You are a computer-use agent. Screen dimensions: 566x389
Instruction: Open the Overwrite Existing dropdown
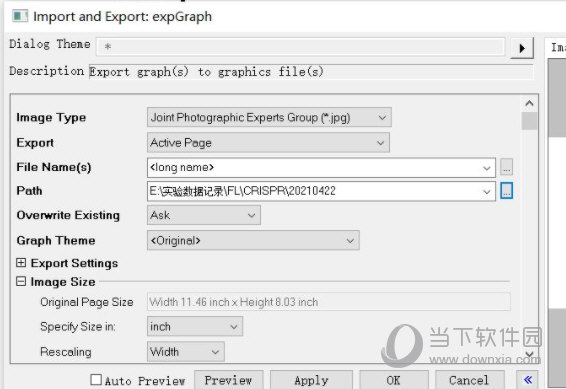[204, 215]
